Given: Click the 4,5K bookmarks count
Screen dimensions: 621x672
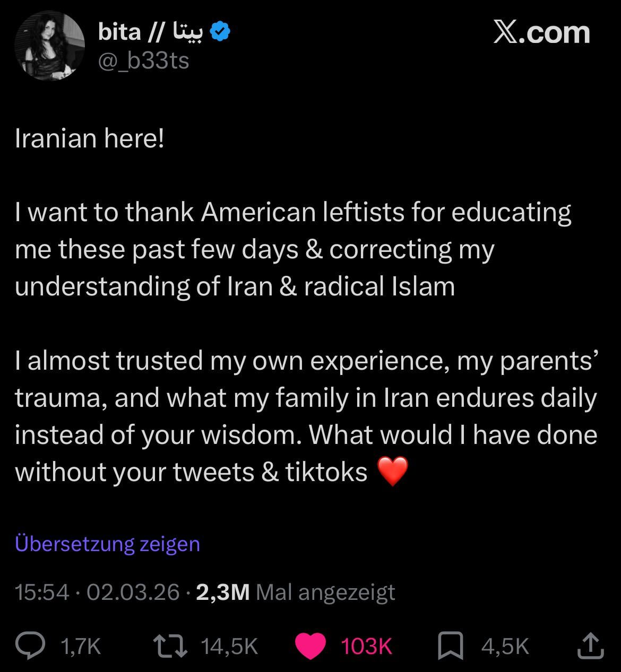Looking at the screenshot, I should [505, 646].
